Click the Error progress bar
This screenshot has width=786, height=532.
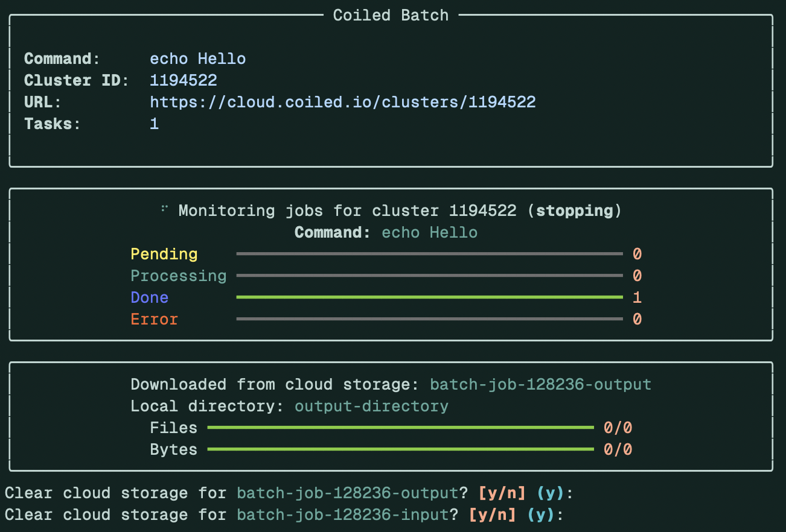tap(429, 319)
